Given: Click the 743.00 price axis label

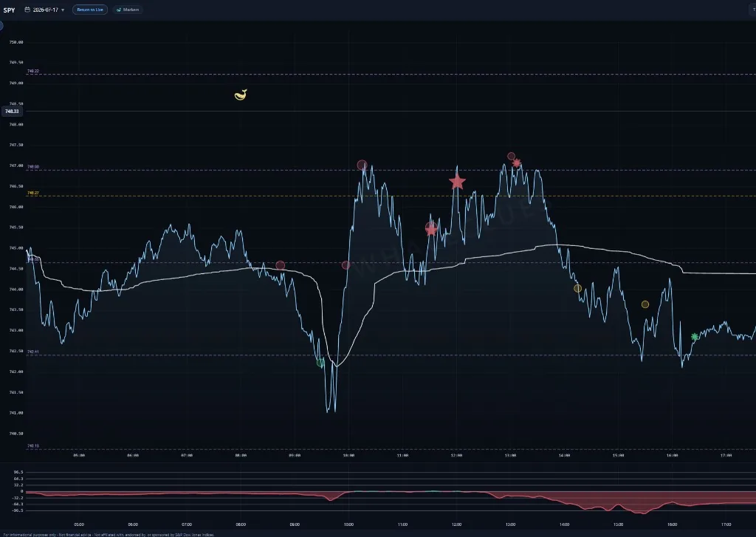Looking at the screenshot, I should click(16, 330).
